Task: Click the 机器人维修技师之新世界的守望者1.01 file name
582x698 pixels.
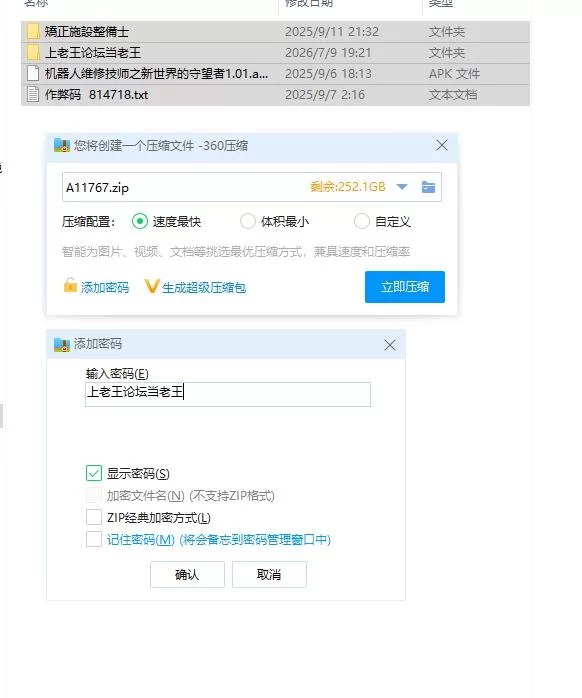Action: 156,73
